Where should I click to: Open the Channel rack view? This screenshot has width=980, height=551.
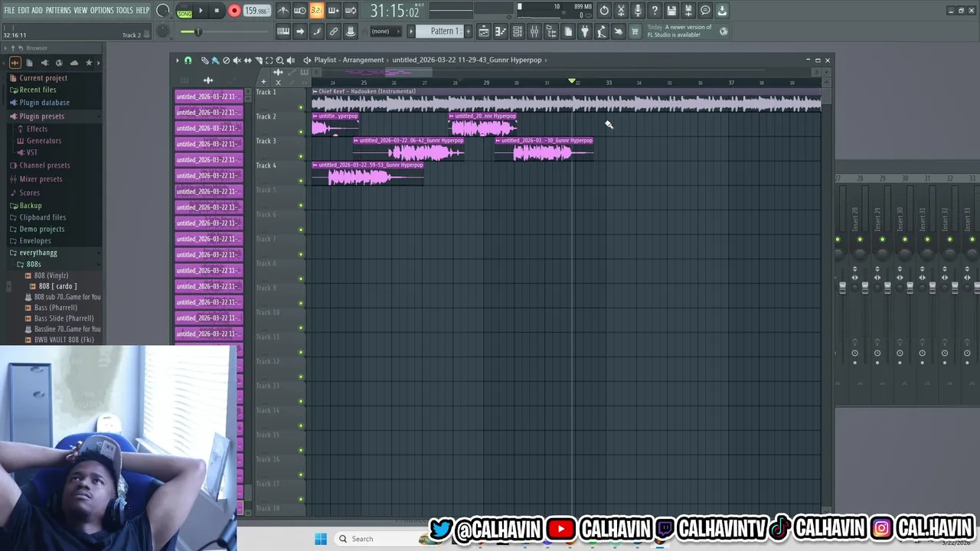518,31
